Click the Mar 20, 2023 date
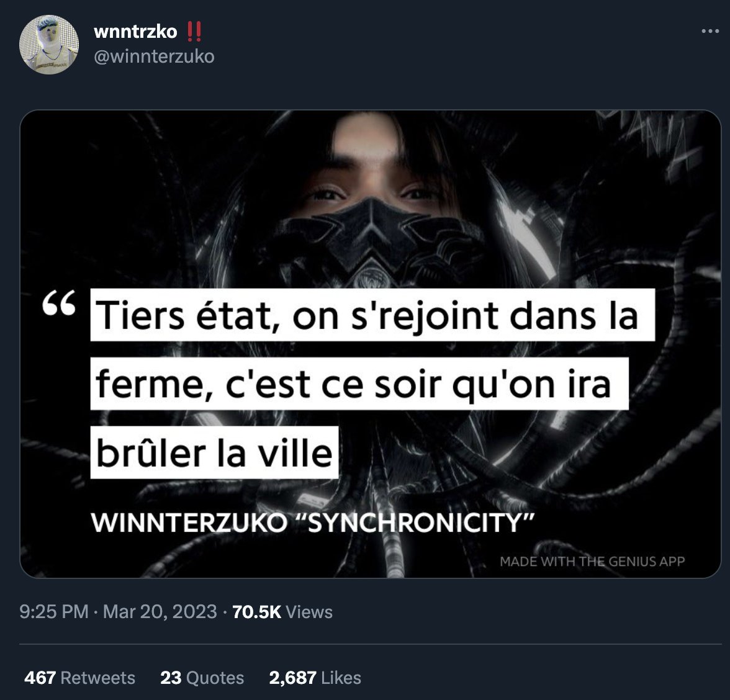The image size is (730, 700). pyautogui.click(x=160, y=612)
